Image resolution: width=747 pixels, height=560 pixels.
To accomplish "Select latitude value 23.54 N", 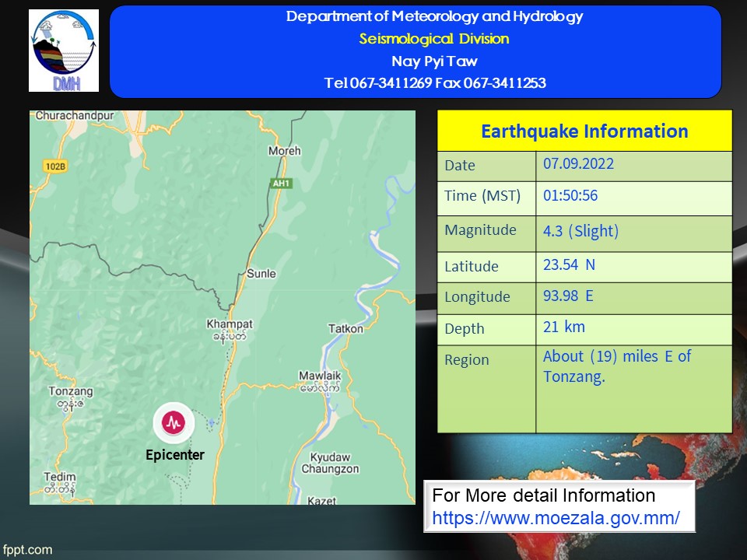I will (569, 264).
